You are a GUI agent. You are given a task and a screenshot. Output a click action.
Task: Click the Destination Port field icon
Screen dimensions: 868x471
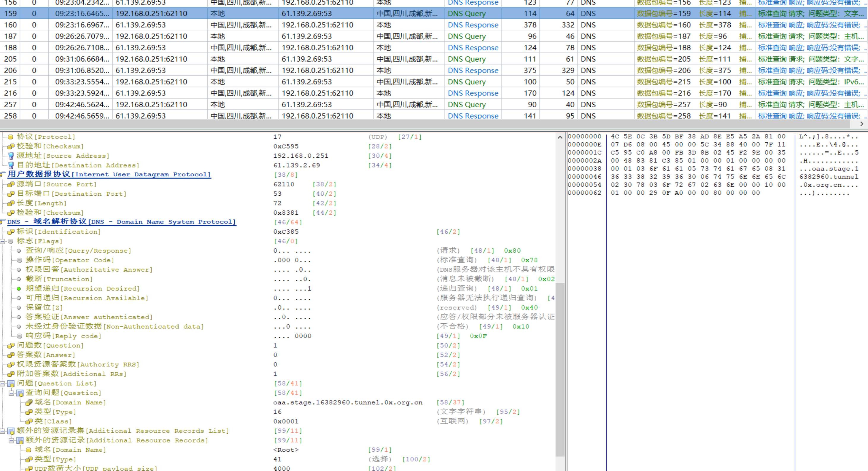click(10, 194)
